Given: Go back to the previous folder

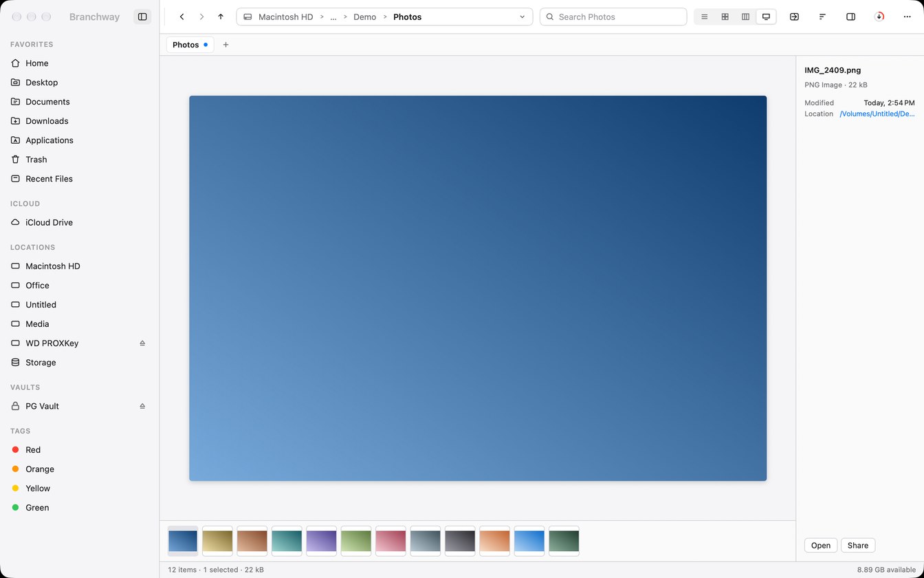Looking at the screenshot, I should [x=182, y=17].
